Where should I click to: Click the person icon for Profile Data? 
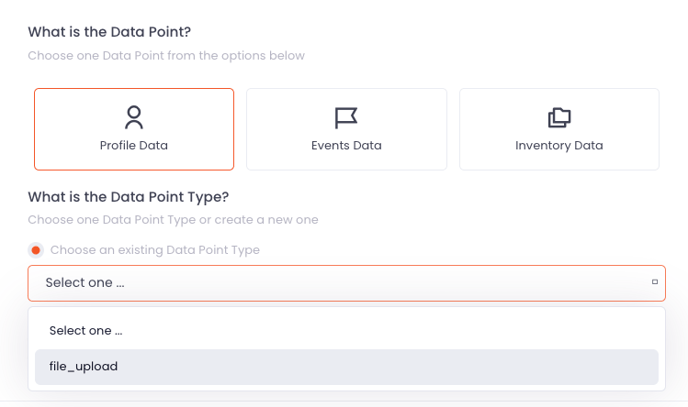pyautogui.click(x=134, y=118)
